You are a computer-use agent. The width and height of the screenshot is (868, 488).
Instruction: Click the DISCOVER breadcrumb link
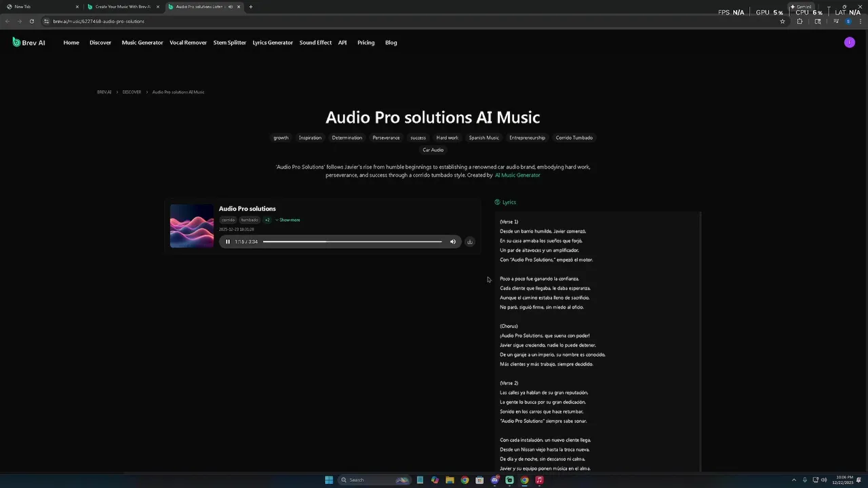[132, 92]
